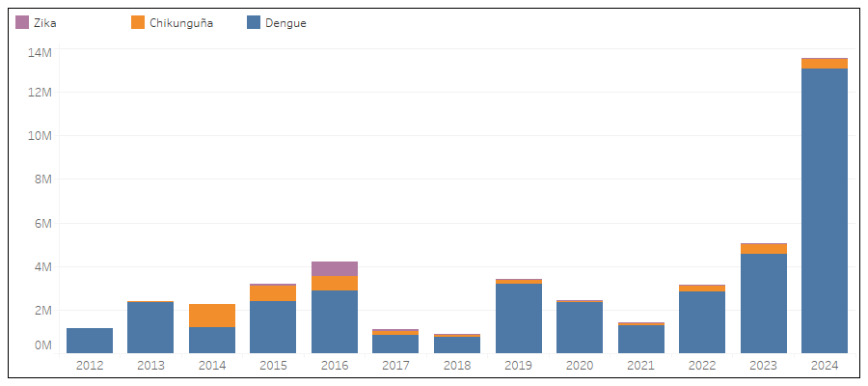Viewport: 868px width, 386px height.
Task: Select the Dengue legend label
Action: (285, 23)
